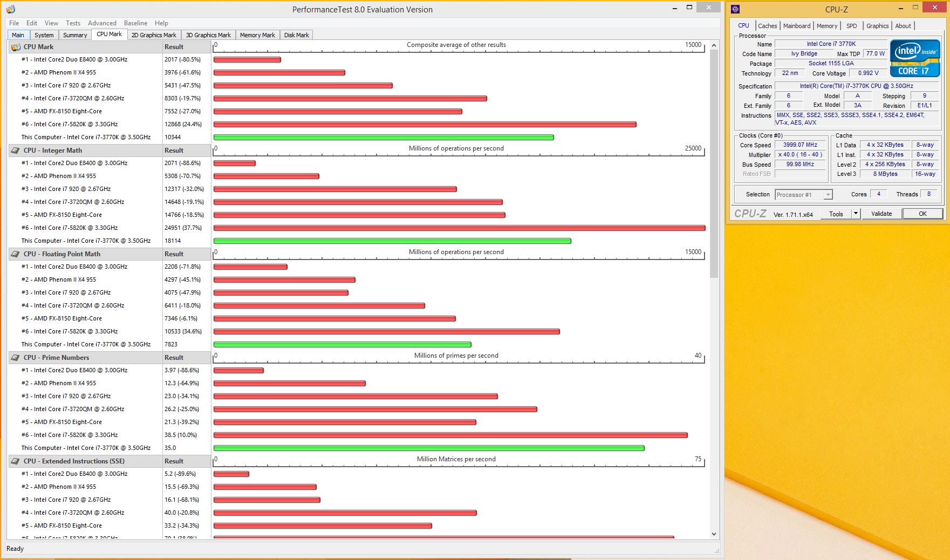
Task: Click the CPU Mark section header
Action: [85, 47]
